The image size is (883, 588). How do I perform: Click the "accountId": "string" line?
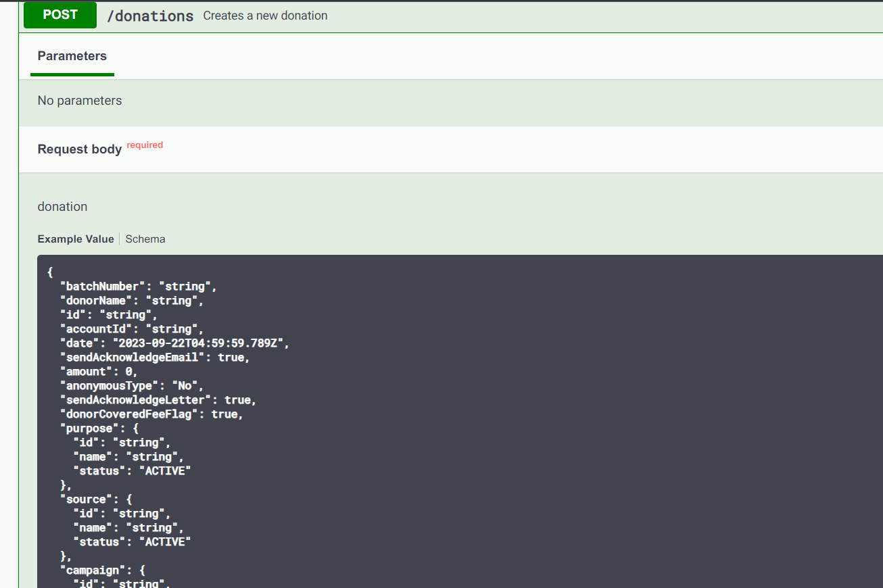(x=132, y=329)
